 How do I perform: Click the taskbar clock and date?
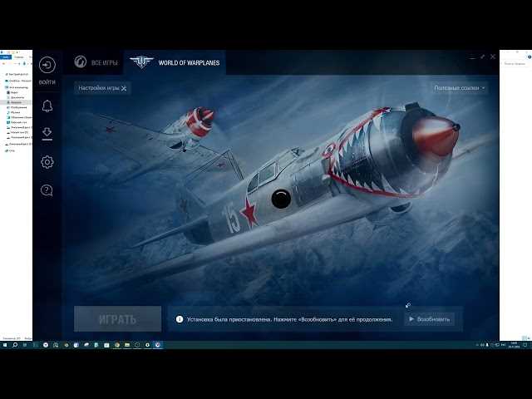point(514,345)
